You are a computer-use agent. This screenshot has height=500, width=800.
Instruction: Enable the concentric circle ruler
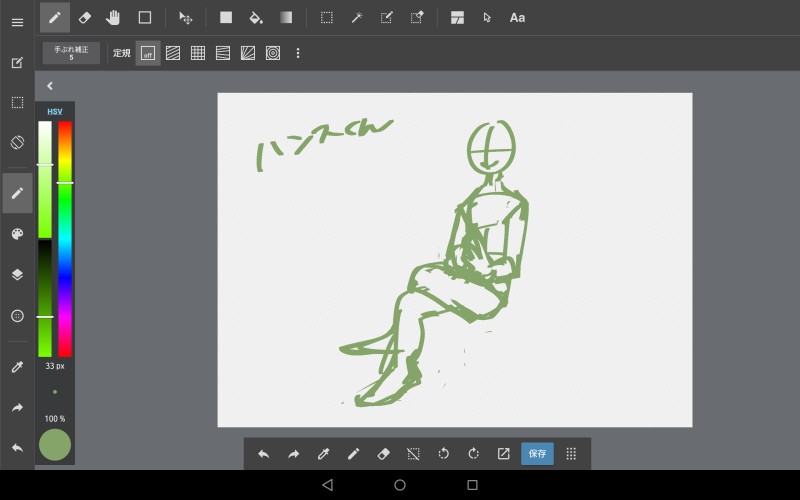click(x=272, y=53)
